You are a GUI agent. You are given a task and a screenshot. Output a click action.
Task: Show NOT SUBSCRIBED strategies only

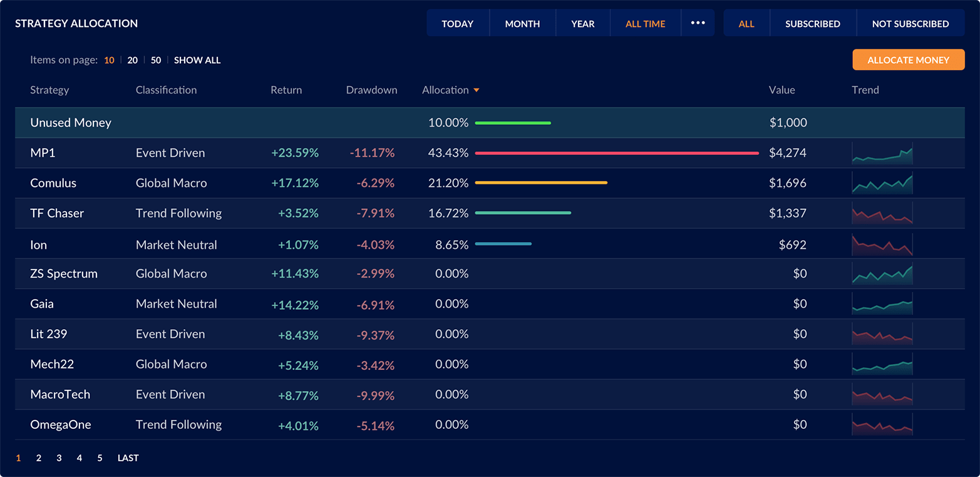910,24
